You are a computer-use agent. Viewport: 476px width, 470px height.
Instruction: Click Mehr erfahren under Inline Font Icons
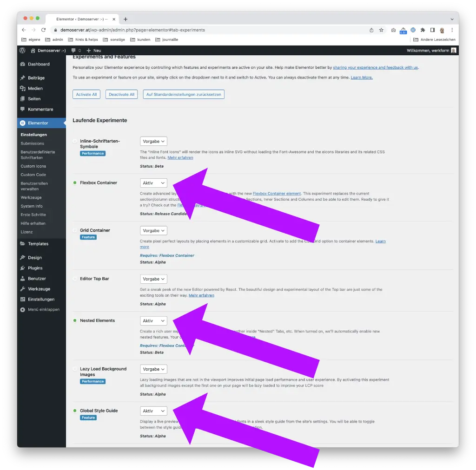coord(180,157)
